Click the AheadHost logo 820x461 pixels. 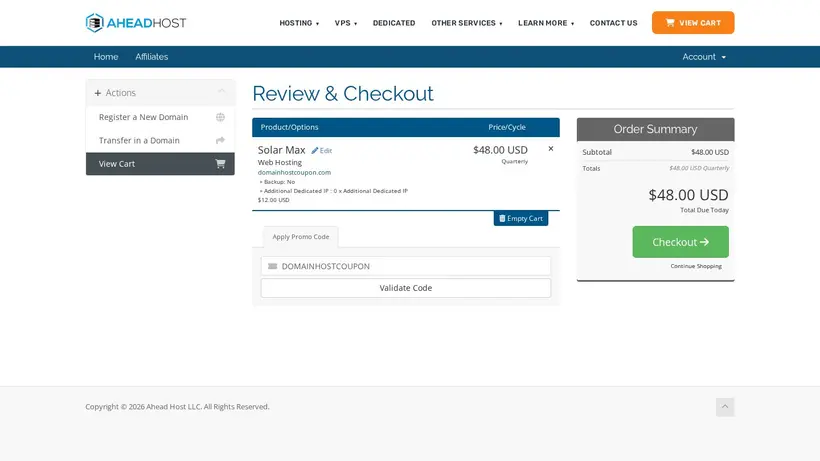pos(136,23)
